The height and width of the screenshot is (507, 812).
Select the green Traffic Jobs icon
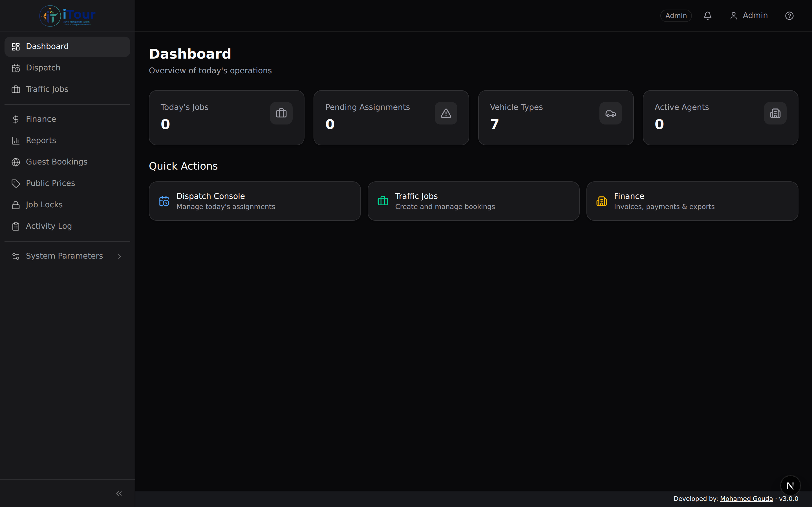(382, 201)
